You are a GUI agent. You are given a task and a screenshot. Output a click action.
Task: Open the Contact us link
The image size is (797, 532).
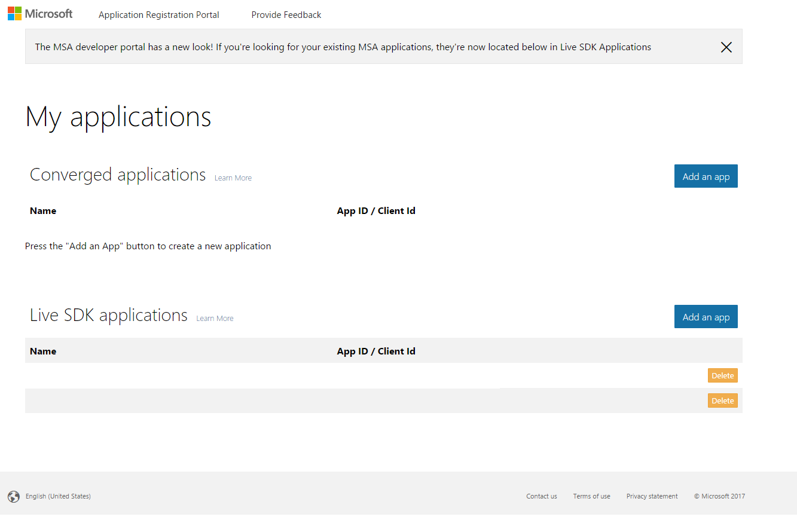541,497
